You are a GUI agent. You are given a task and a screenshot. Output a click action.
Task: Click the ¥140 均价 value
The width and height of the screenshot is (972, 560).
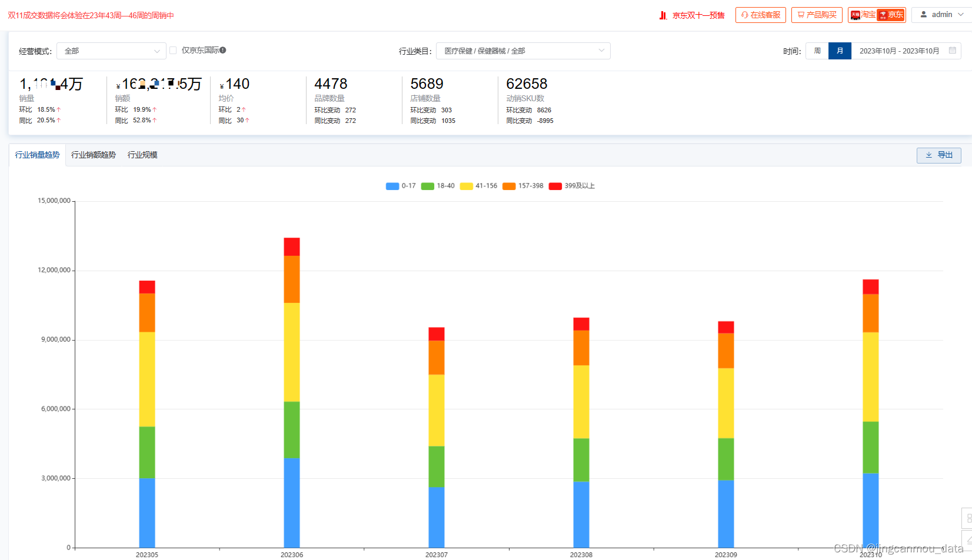234,84
